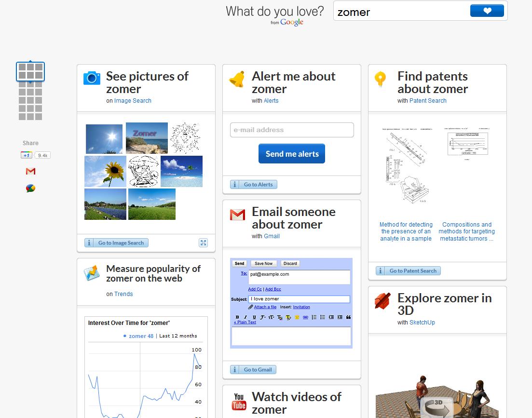Select the top page grid selector

tap(30, 71)
